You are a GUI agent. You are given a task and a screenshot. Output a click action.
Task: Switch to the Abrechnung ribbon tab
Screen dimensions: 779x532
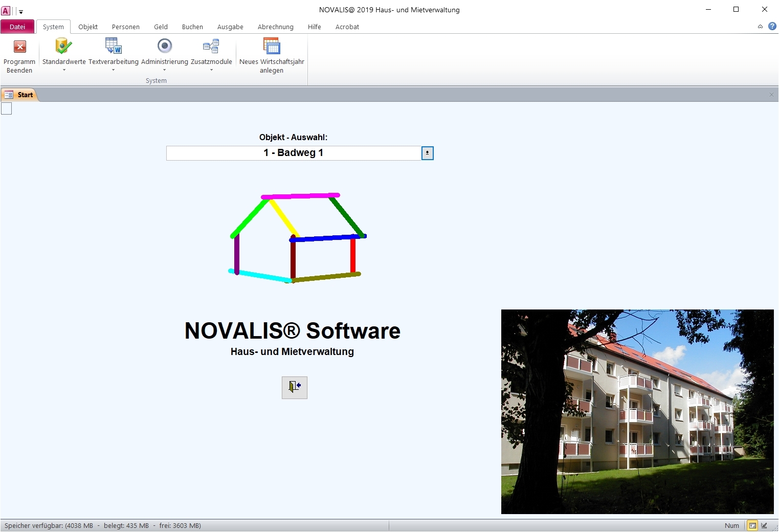pos(276,27)
